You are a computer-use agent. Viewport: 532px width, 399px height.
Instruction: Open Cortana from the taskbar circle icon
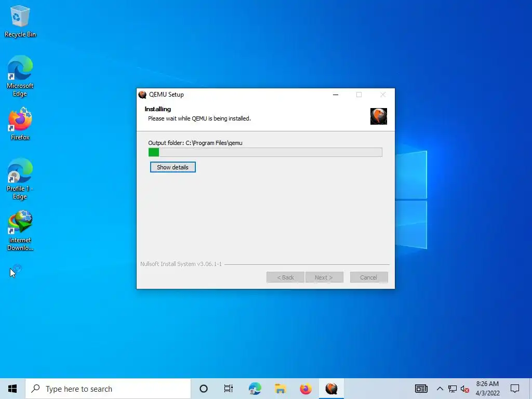click(x=204, y=389)
